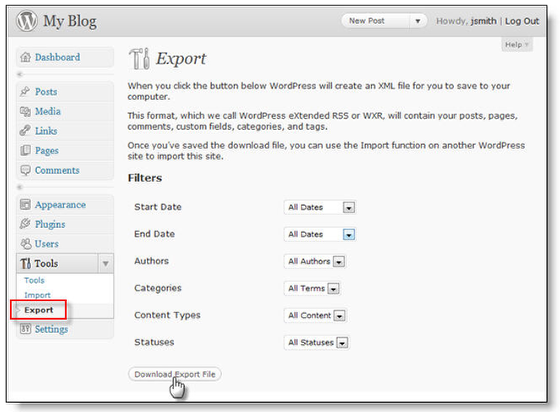Click the Posts pushpin icon
The height and width of the screenshot is (412, 560).
25,91
